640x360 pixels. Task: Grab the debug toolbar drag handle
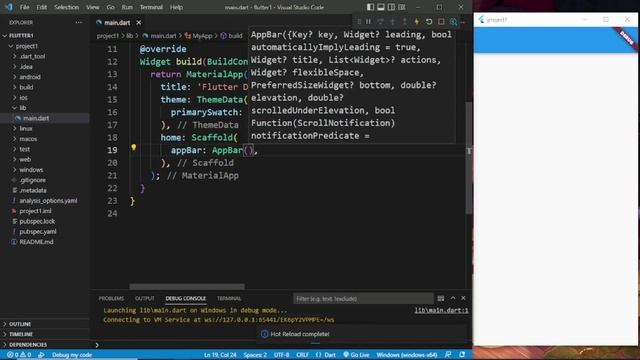click(359, 22)
